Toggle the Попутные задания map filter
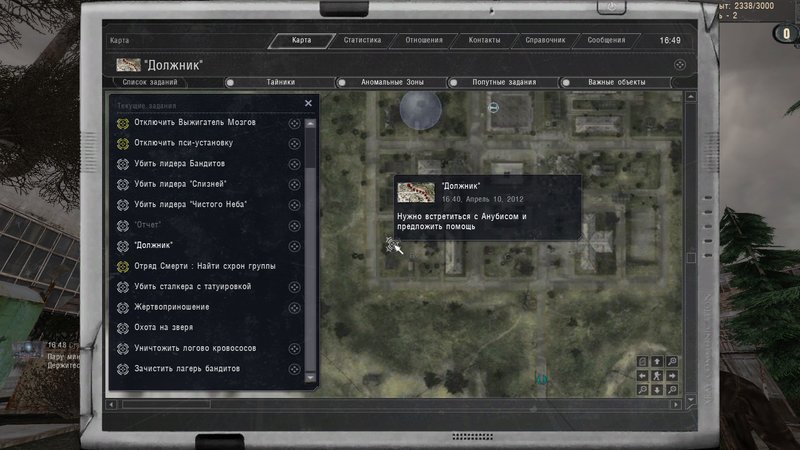This screenshot has width=800, height=450. (454, 82)
